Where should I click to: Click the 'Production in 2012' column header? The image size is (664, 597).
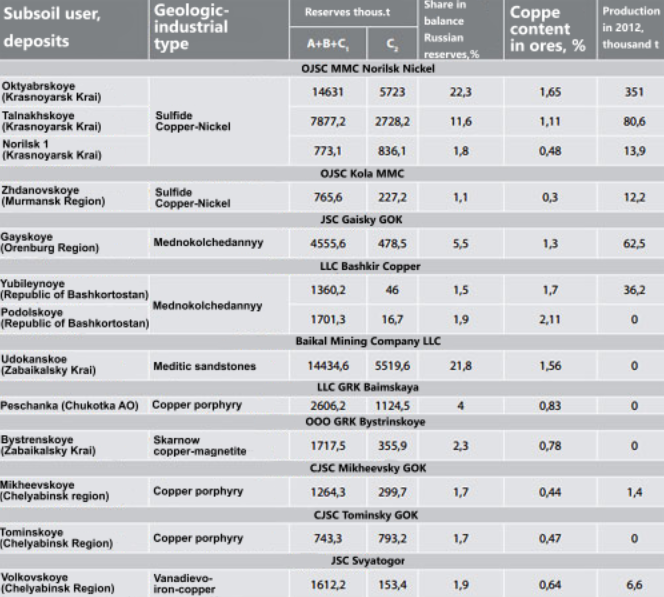(x=631, y=29)
